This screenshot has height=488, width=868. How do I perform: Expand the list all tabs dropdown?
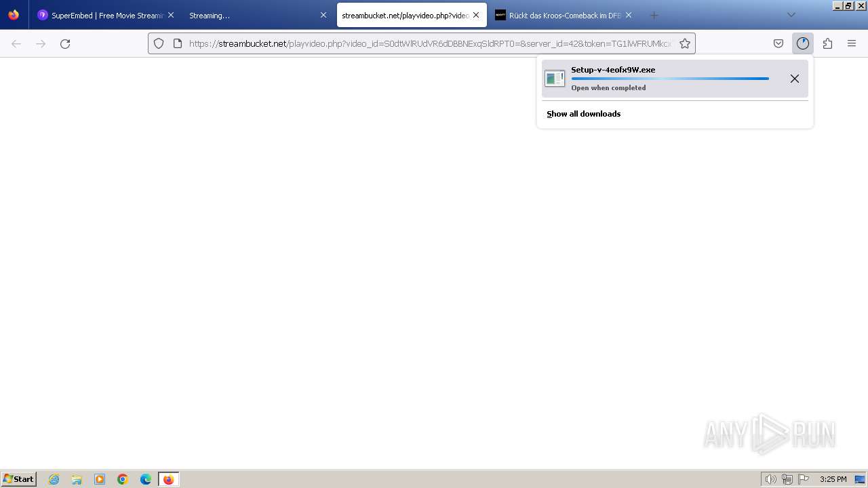point(791,15)
